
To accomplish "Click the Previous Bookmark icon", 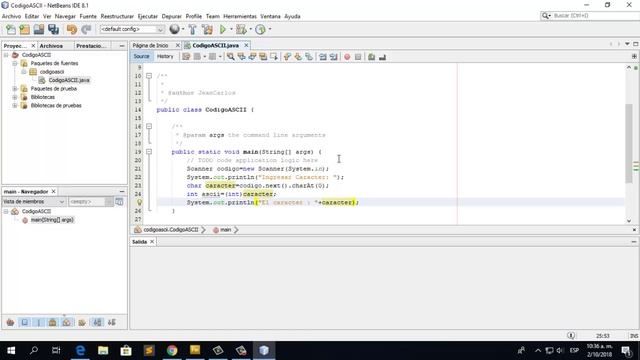I will coord(287,57).
